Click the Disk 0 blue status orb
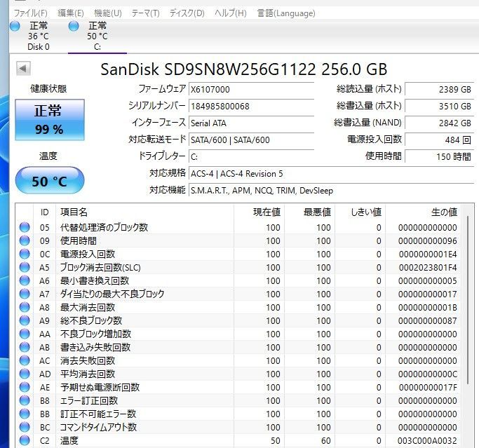The height and width of the screenshot is (448, 479). [15, 26]
